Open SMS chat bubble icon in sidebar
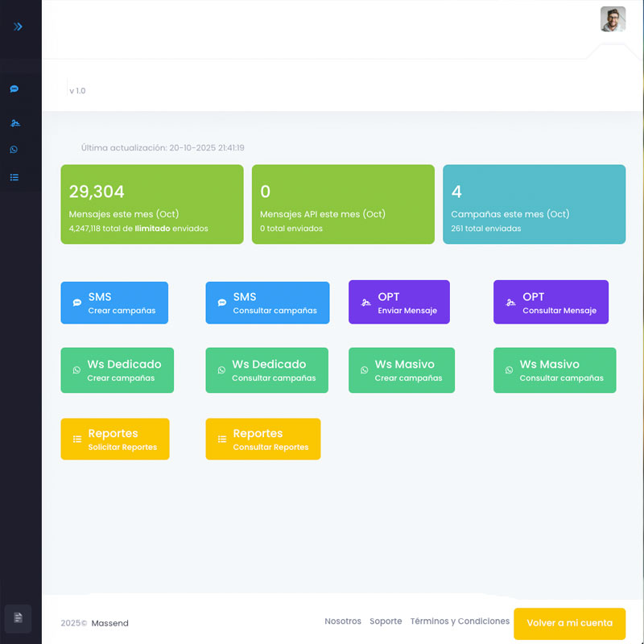 tap(14, 89)
